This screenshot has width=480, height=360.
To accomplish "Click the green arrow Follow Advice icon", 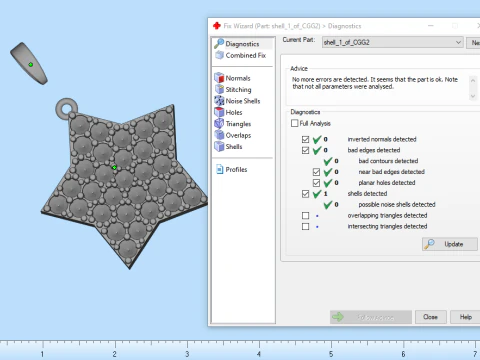I will pos(338,317).
